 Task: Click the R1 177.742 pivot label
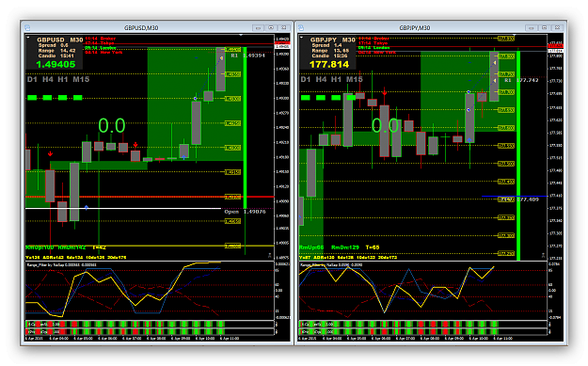521,80
